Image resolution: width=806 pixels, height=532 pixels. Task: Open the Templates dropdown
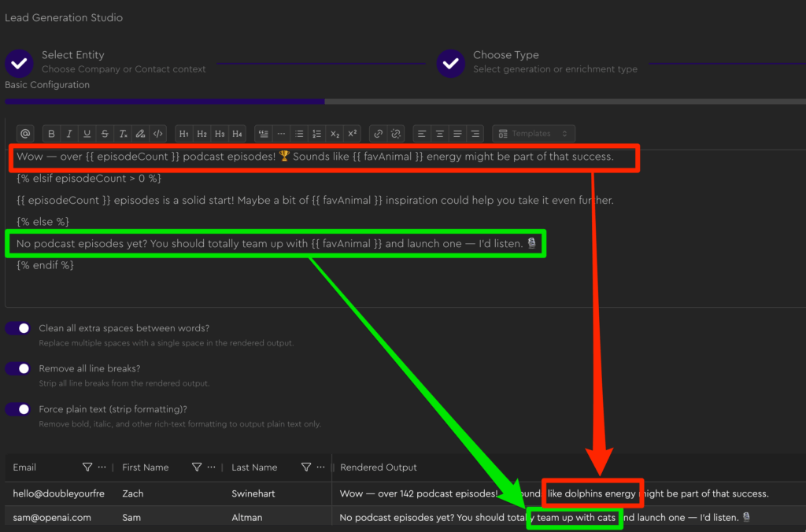coord(534,134)
